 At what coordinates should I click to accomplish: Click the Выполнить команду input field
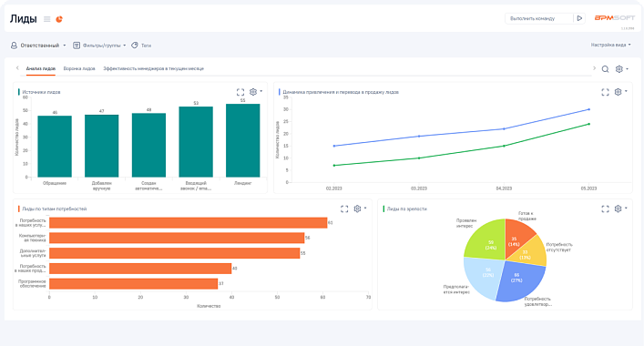point(539,18)
